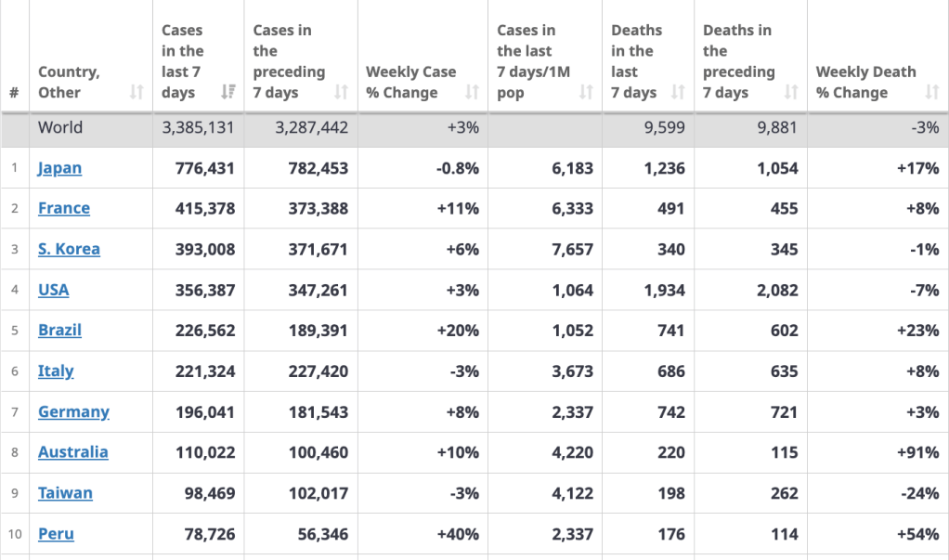949x560 pixels.
Task: Click the Peru link
Action: 56,534
